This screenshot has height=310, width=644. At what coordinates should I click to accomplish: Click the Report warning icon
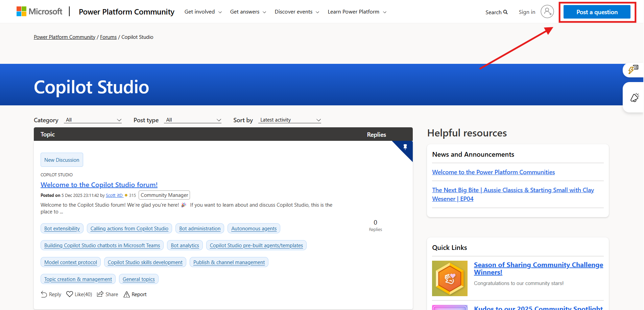point(127,294)
